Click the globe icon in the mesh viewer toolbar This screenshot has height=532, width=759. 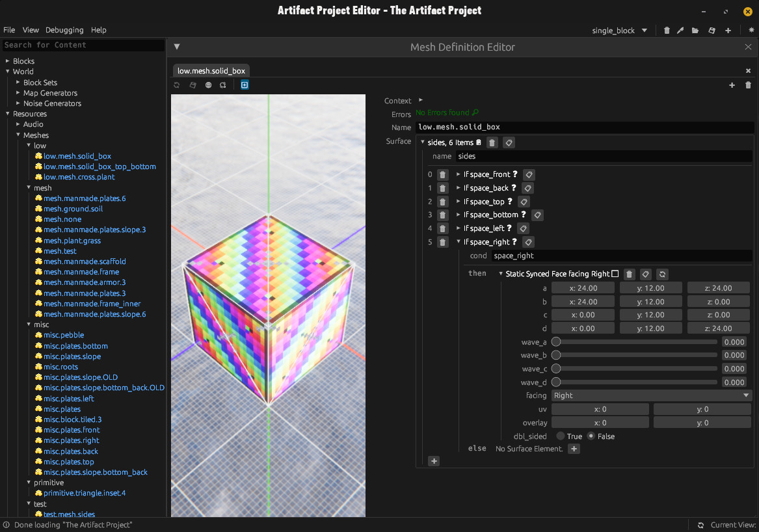tap(208, 85)
